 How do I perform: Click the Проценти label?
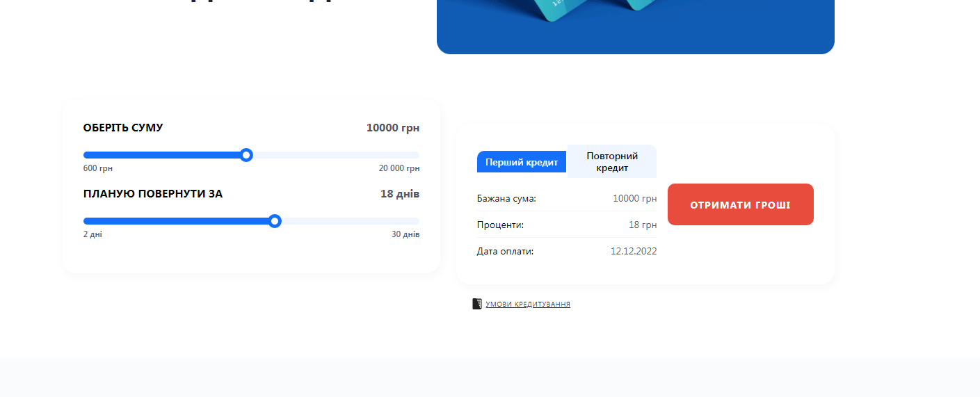click(x=500, y=225)
